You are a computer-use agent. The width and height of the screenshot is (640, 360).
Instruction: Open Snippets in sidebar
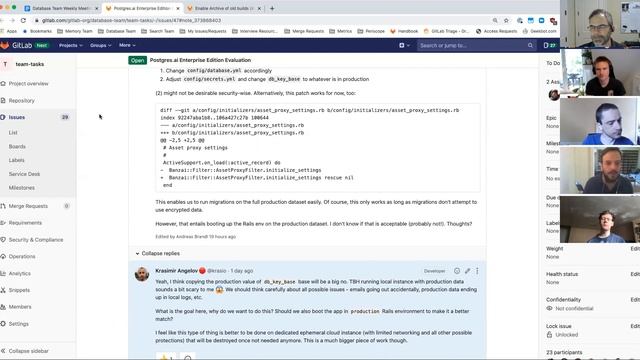(x=19, y=290)
